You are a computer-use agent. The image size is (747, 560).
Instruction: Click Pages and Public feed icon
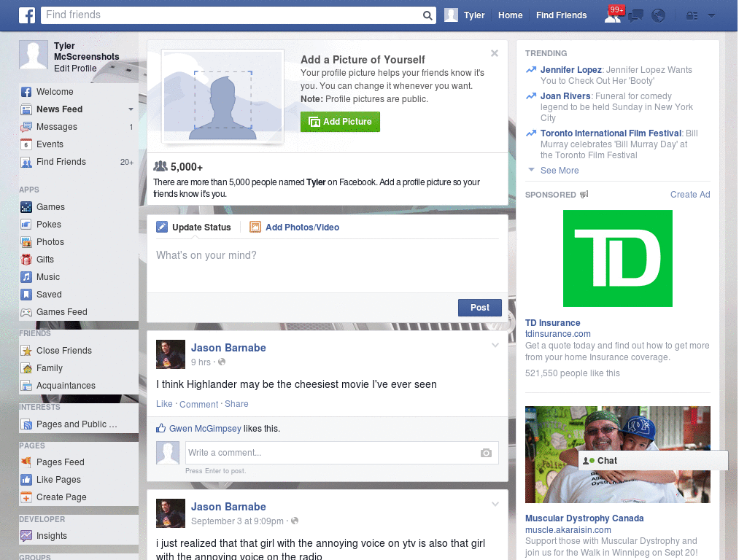26,424
